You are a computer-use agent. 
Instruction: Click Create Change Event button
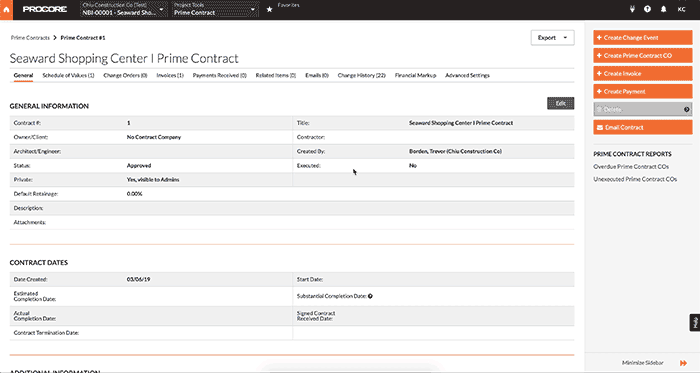tap(643, 37)
